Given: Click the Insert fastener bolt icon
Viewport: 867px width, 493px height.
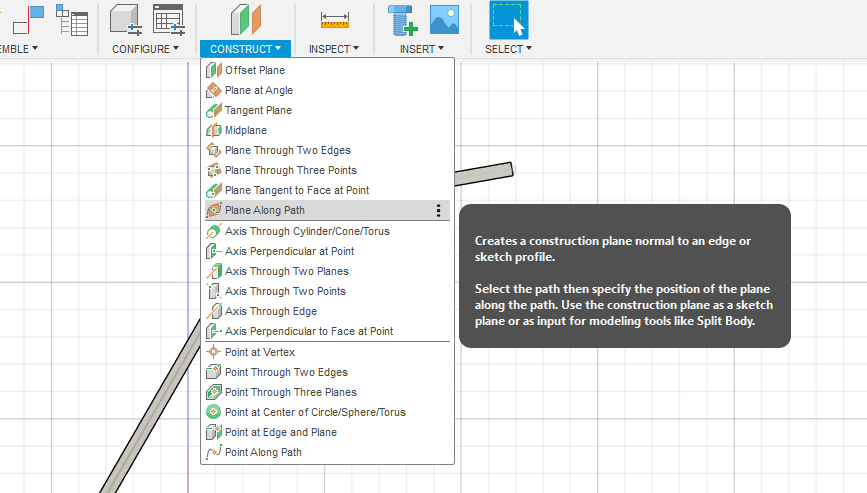Looking at the screenshot, I should (402, 20).
